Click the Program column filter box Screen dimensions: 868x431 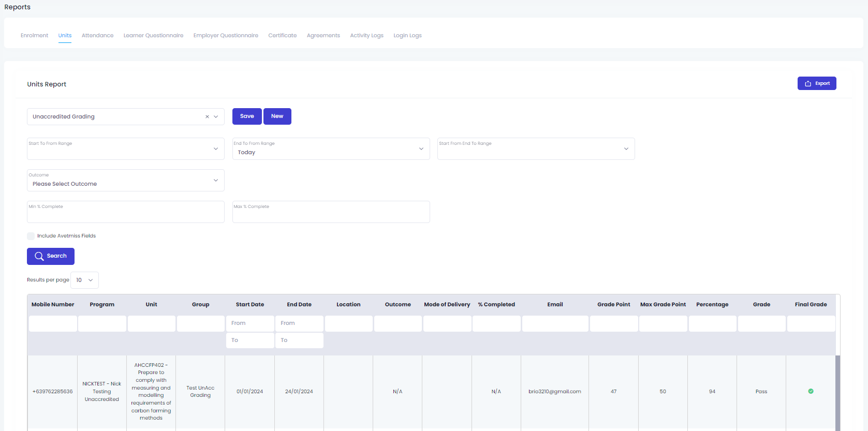coord(102,323)
